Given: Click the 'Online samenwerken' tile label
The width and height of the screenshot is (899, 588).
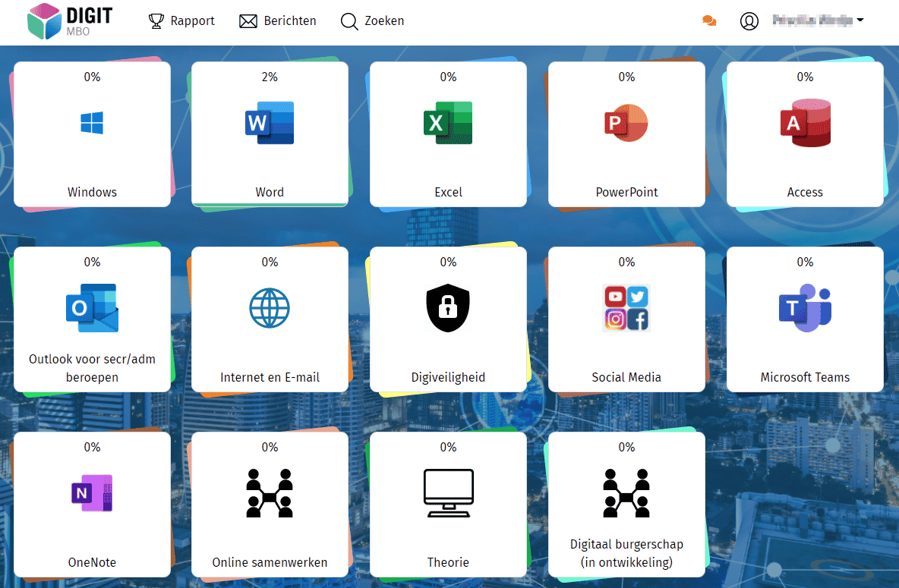Looking at the screenshot, I should click(270, 562).
